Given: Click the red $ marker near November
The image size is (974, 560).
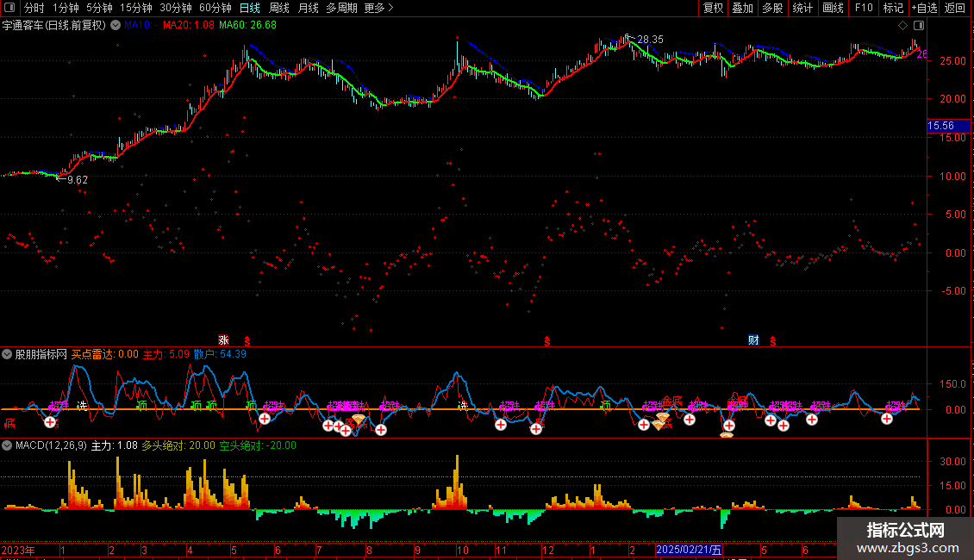Looking at the screenshot, I should 547,341.
